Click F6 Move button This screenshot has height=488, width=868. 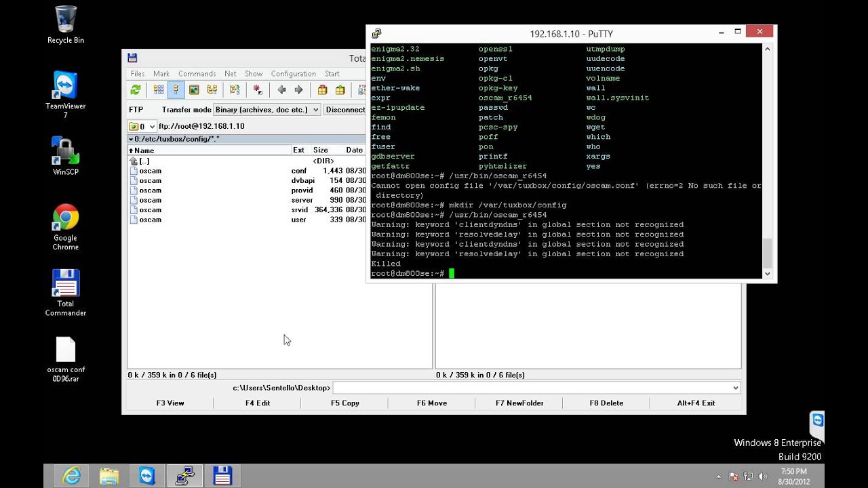[x=432, y=403]
